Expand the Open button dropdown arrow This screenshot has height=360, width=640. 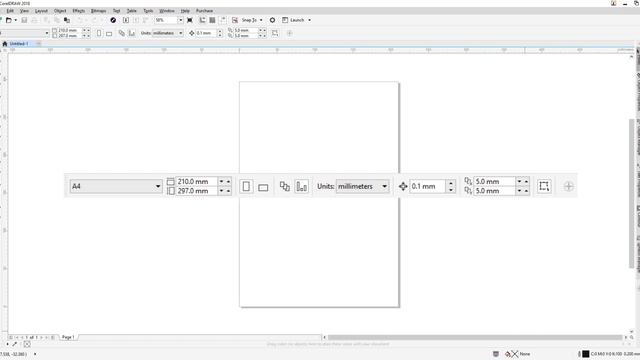point(16,20)
